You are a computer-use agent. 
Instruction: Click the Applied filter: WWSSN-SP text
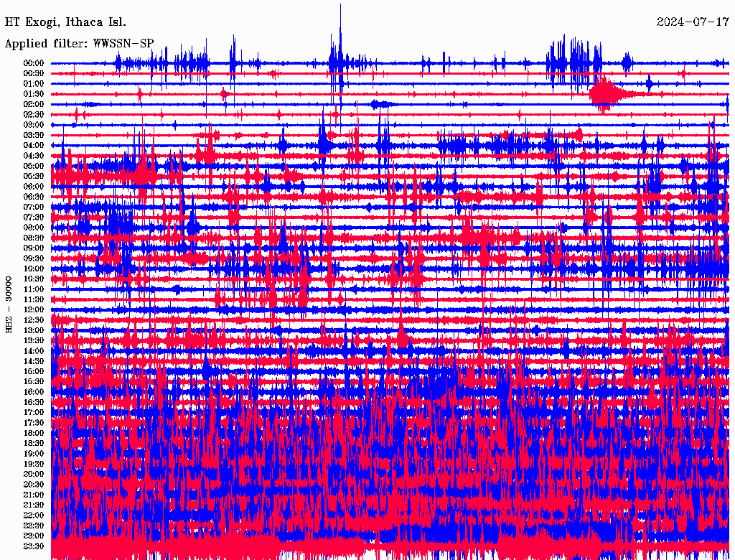(x=79, y=43)
